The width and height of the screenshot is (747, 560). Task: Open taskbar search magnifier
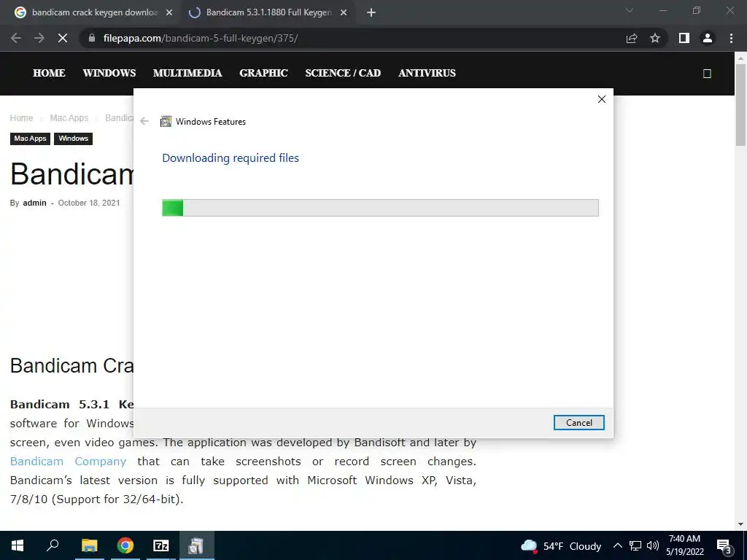click(x=53, y=545)
